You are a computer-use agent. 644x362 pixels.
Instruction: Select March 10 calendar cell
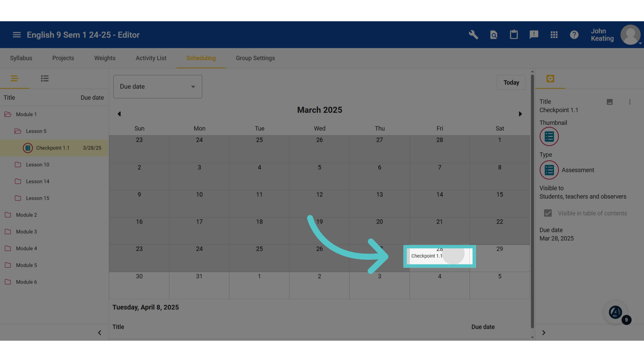(199, 203)
